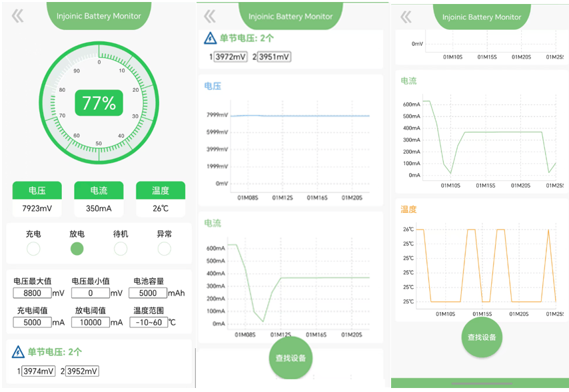569x392 pixels.
Task: Tap the back chevron on the middle screen
Action: [x=210, y=17]
